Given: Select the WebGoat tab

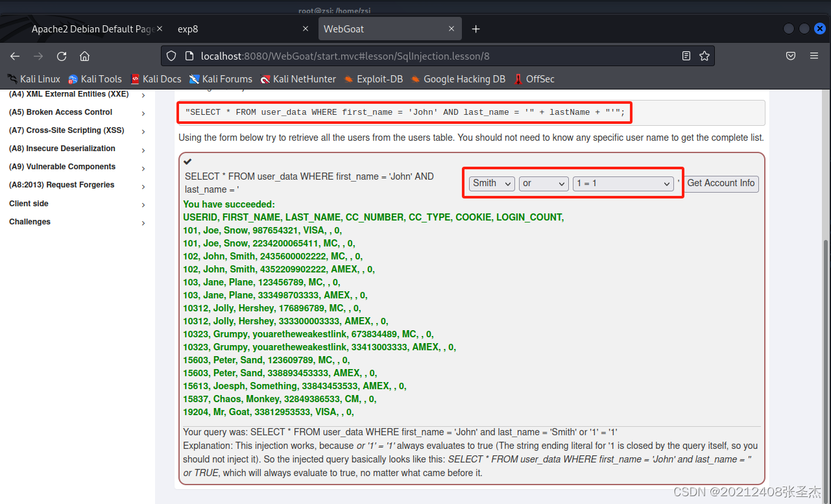Looking at the screenshot, I should pyautogui.click(x=389, y=29).
